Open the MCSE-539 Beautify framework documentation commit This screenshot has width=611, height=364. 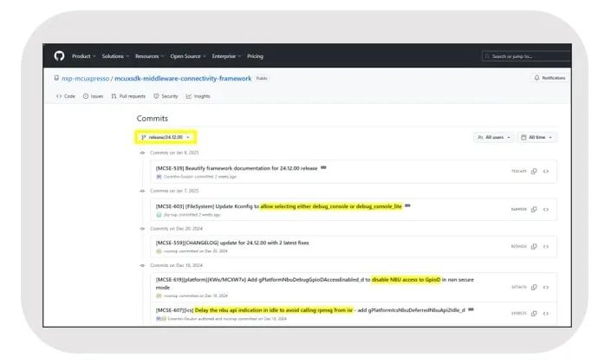coord(237,168)
